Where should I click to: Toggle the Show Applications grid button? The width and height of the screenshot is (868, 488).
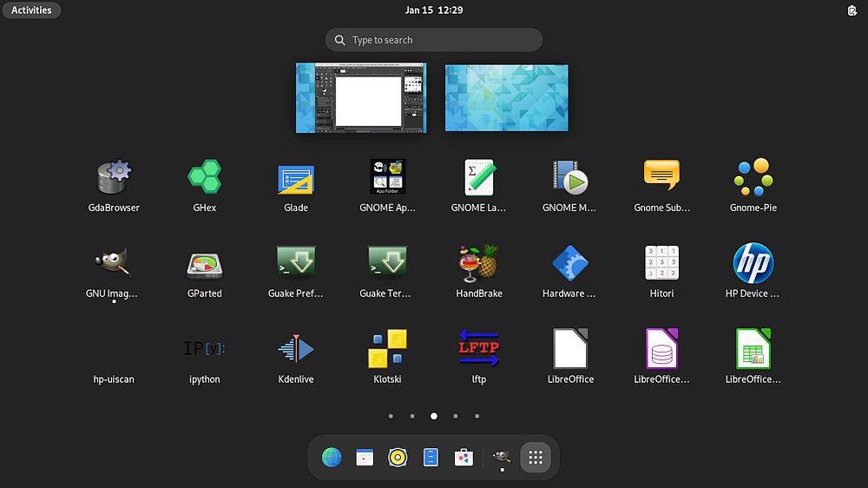(x=536, y=458)
